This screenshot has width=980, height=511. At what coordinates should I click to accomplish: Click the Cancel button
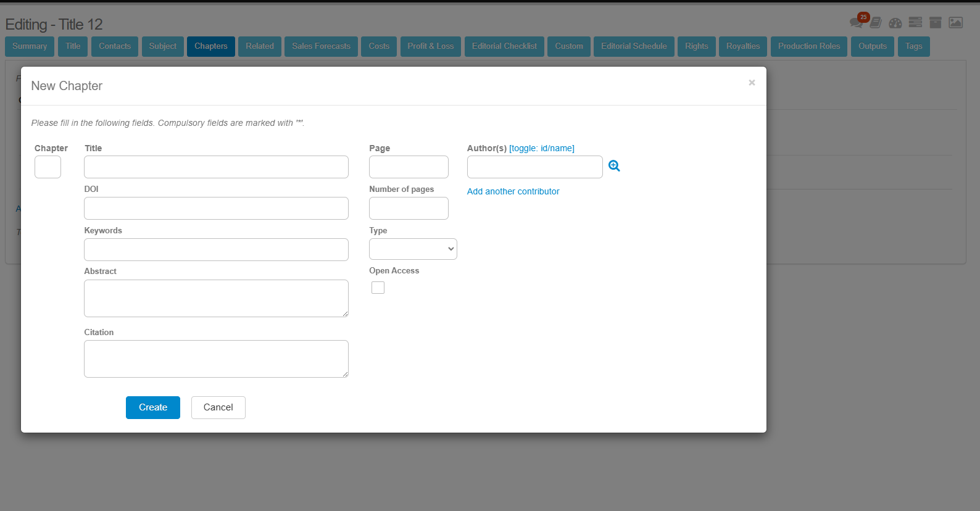218,407
